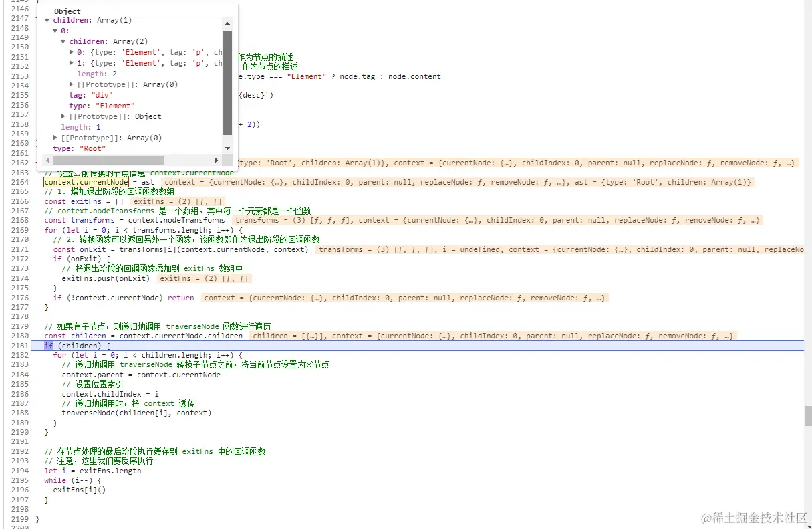Click the paused line number 2181
This screenshot has height=529, width=812.
(x=20, y=346)
